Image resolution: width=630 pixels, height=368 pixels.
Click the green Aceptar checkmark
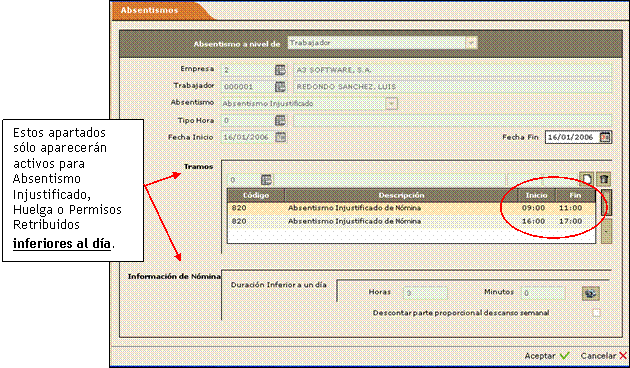tap(565, 356)
